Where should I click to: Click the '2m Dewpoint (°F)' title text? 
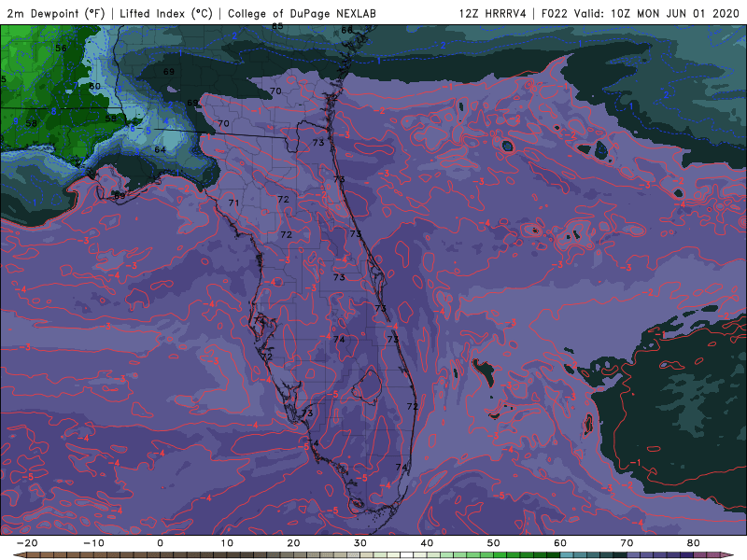[x=56, y=13]
